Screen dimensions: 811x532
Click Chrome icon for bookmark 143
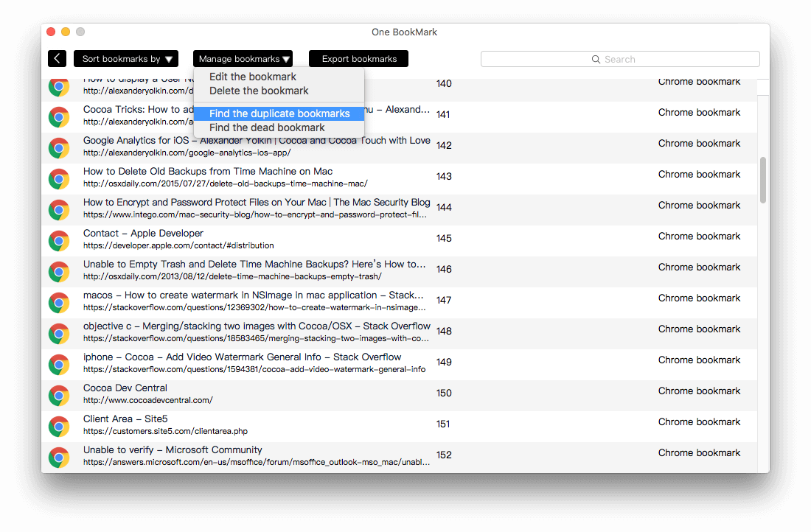point(59,179)
